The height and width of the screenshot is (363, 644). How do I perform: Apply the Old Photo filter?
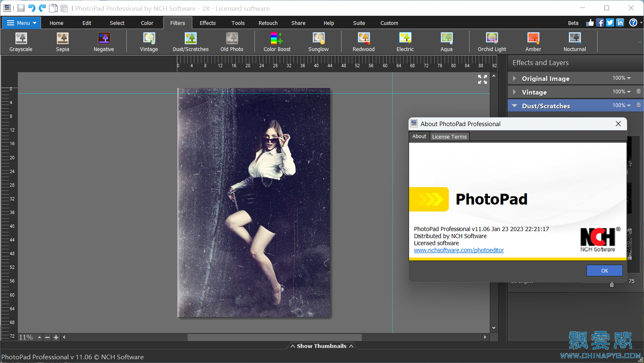(x=232, y=42)
